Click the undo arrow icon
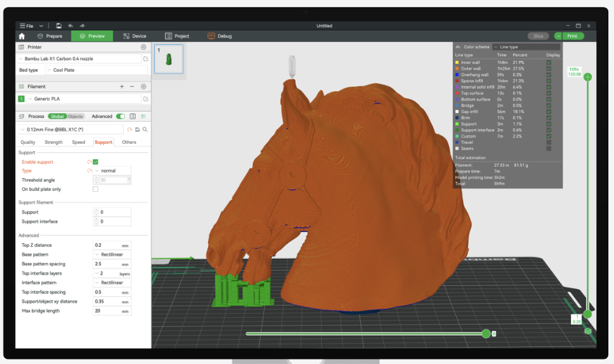 click(70, 26)
